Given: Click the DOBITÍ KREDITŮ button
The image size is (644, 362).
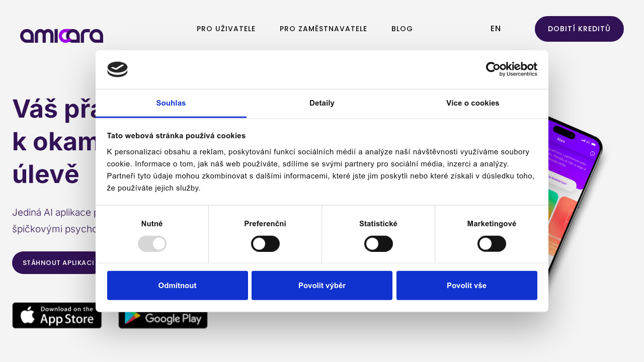Looking at the screenshot, I should (579, 29).
